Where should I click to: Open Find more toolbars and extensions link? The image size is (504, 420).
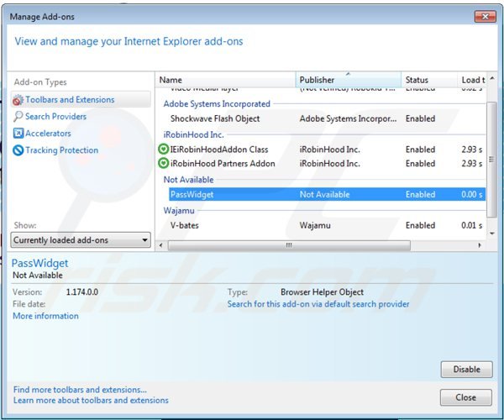point(80,390)
